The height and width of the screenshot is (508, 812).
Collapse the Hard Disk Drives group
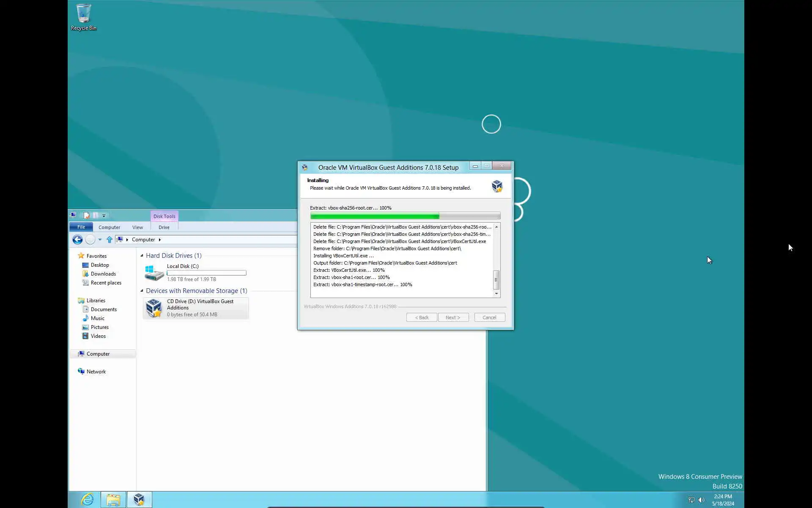point(142,256)
